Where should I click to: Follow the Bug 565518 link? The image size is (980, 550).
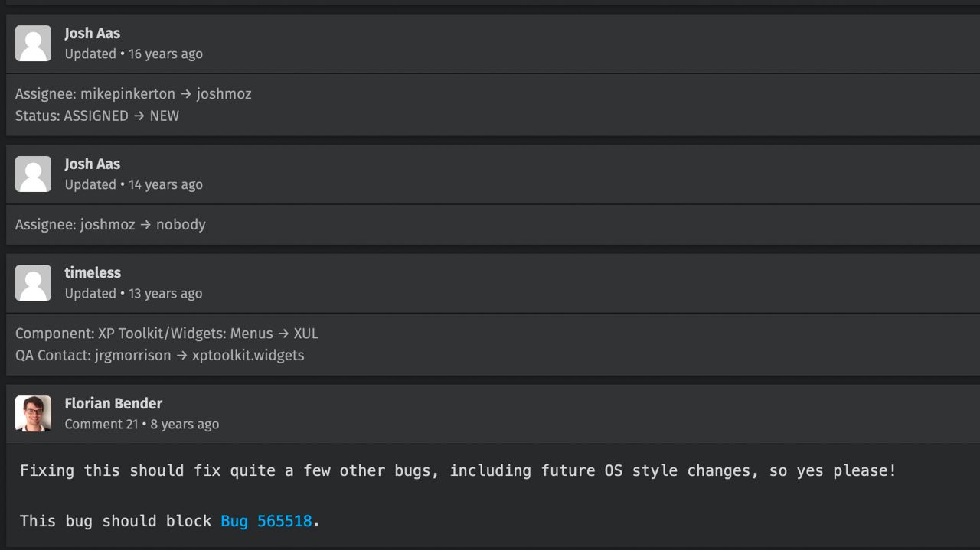point(266,521)
